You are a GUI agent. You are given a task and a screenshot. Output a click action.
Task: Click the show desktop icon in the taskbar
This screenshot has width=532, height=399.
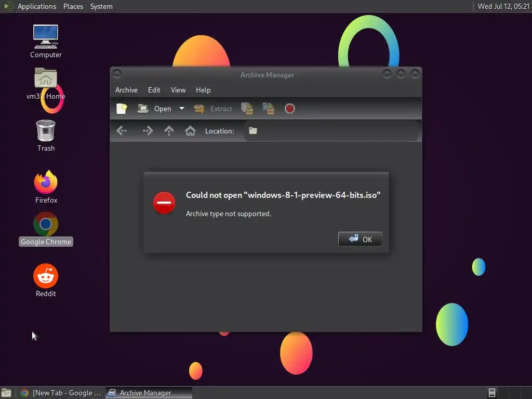[6, 393]
